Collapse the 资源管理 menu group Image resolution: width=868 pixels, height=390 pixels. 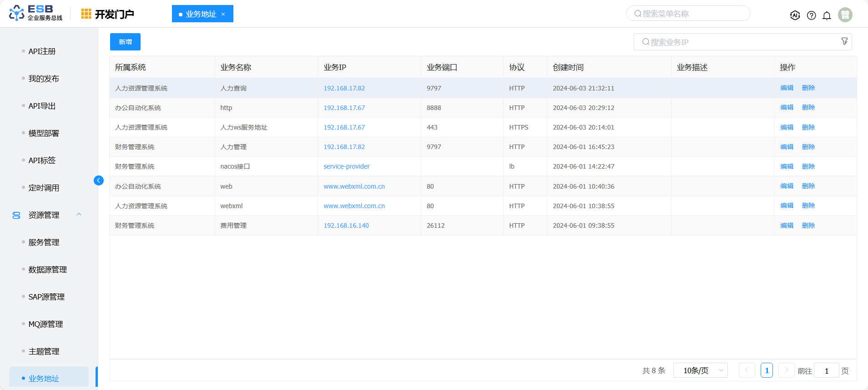point(79,215)
